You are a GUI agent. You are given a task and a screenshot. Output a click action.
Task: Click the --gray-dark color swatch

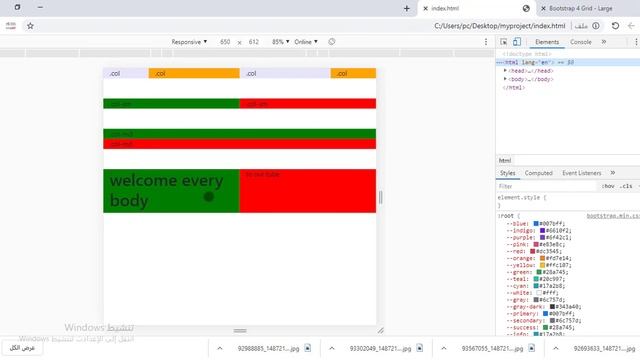(552, 307)
